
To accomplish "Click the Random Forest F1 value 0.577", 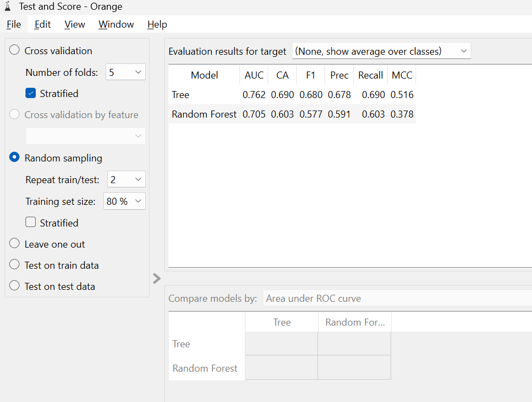I will click(x=311, y=114).
